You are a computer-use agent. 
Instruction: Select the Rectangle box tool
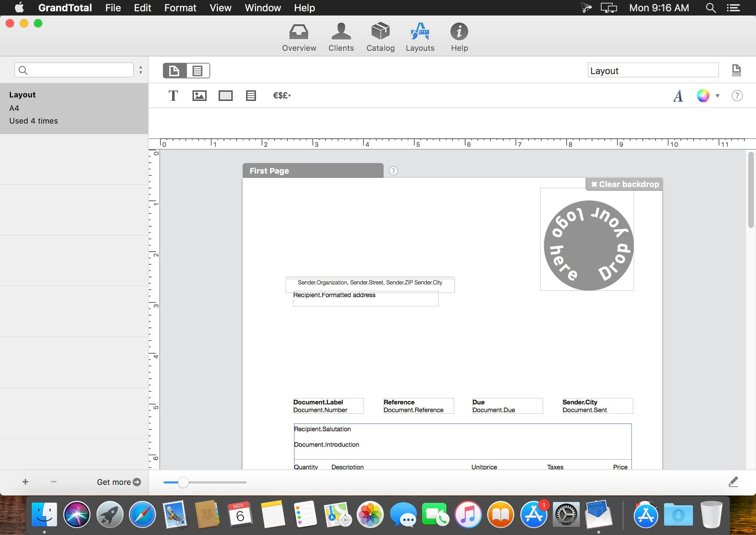[225, 96]
